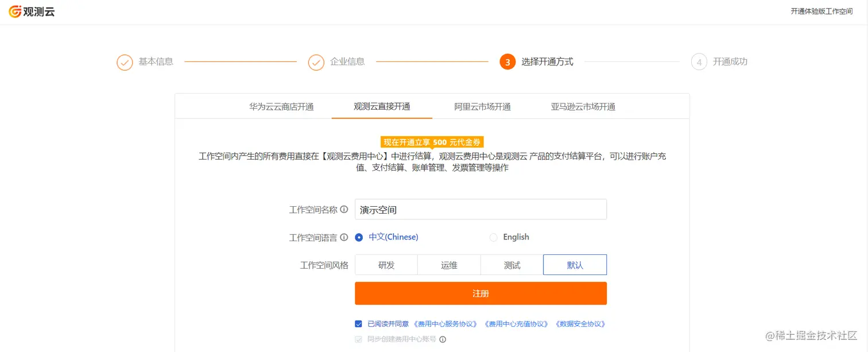Click the step 4 开通成功 circle

click(699, 62)
